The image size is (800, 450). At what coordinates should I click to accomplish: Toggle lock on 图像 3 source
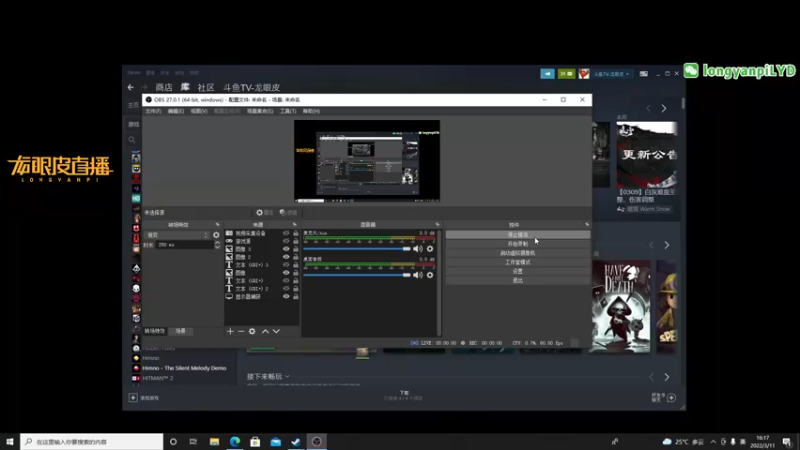pyautogui.click(x=295, y=249)
